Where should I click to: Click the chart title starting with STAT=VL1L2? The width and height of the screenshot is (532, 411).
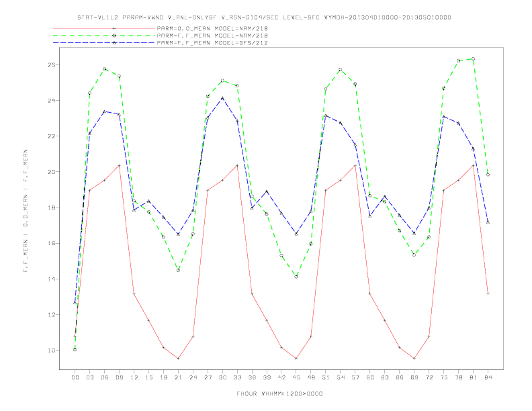point(264,17)
